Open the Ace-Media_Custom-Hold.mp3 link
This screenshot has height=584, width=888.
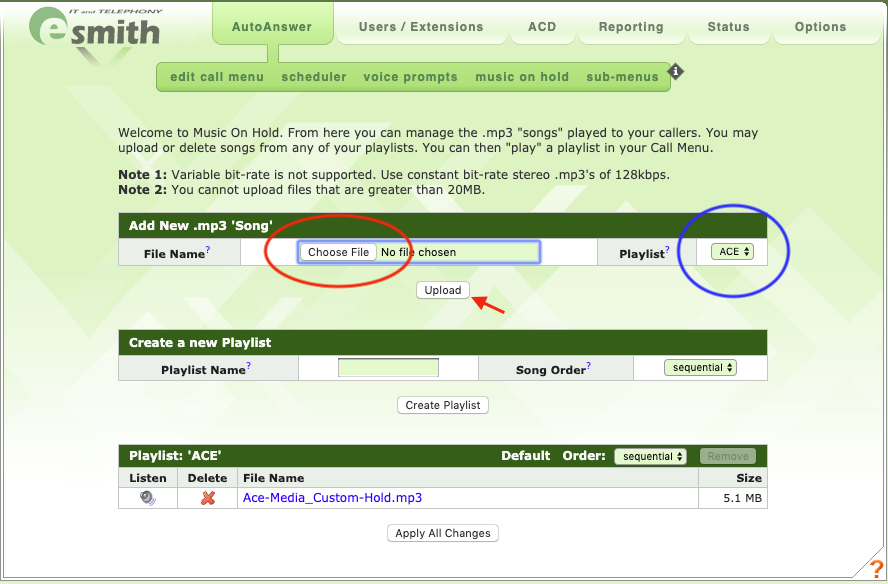tap(332, 498)
